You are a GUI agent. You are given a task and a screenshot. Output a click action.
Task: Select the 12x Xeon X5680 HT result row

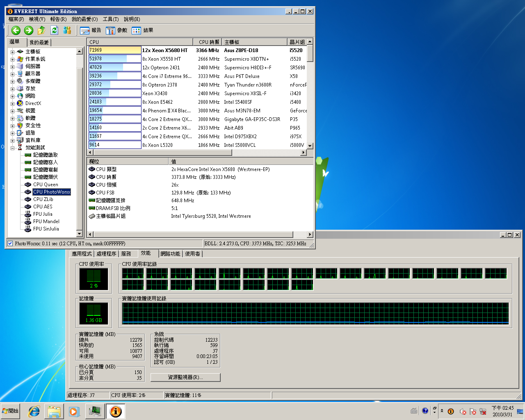pos(197,50)
